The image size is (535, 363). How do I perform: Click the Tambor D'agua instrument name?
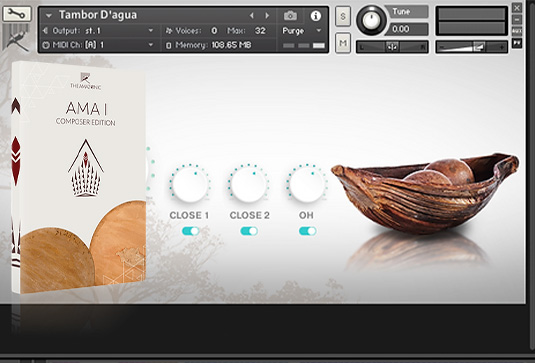click(98, 15)
